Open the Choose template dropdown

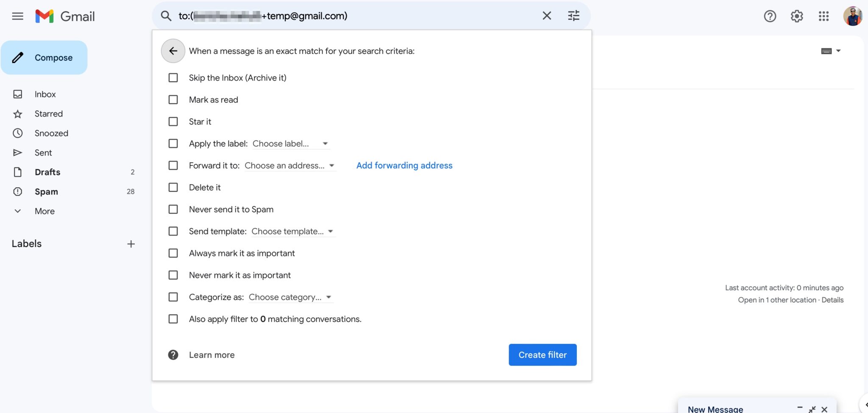click(x=292, y=231)
